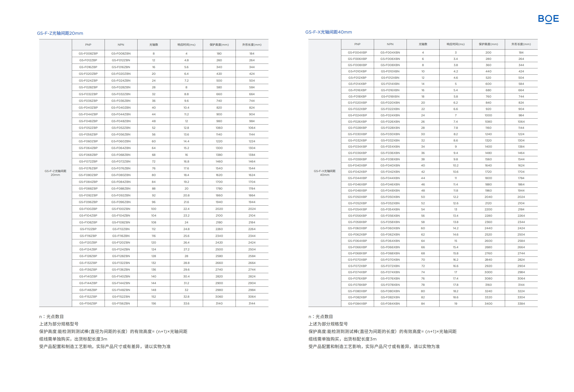Select cell GS-F084XBN
Screen dimensions: 574x392
point(390,304)
